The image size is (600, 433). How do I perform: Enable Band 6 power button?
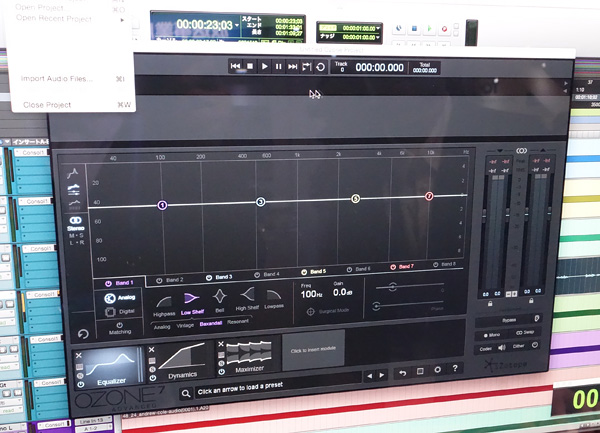pos(349,270)
